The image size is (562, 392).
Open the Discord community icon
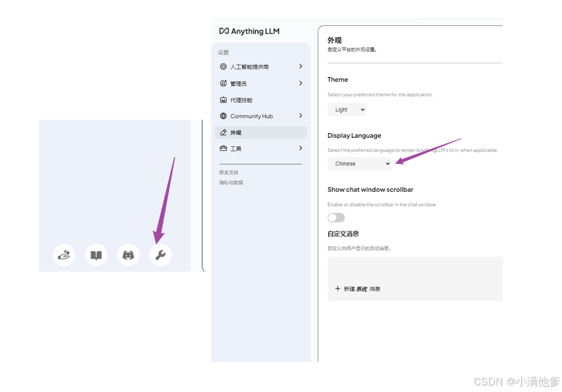tap(128, 255)
